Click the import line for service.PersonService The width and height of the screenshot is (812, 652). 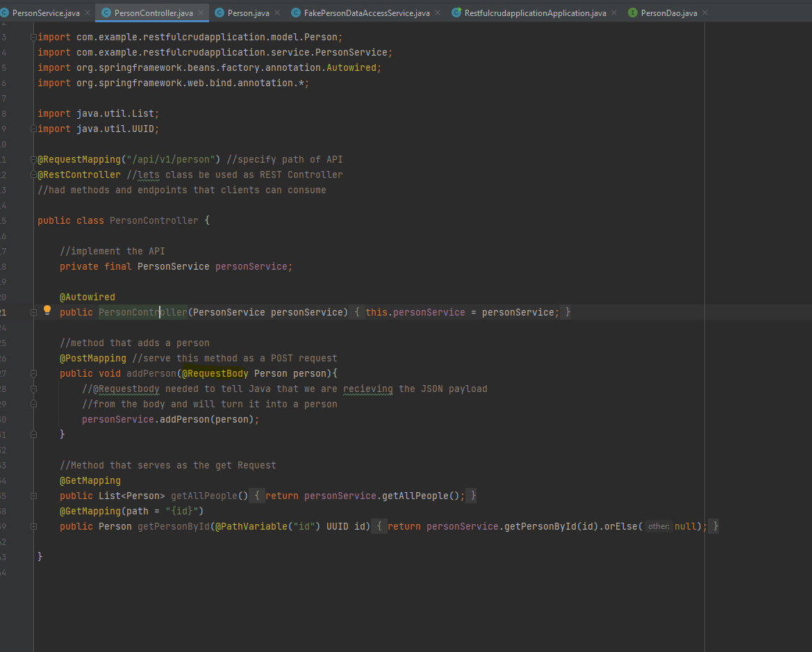click(215, 52)
